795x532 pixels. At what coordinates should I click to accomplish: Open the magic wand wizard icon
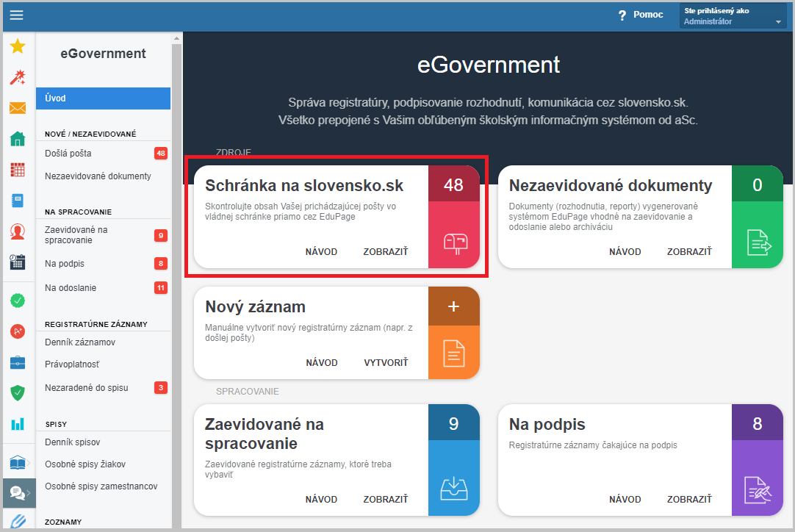18,77
